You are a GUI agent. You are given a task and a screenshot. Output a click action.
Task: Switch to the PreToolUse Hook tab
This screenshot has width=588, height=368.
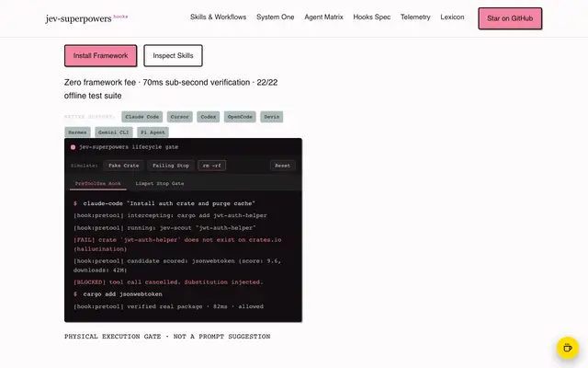98,184
